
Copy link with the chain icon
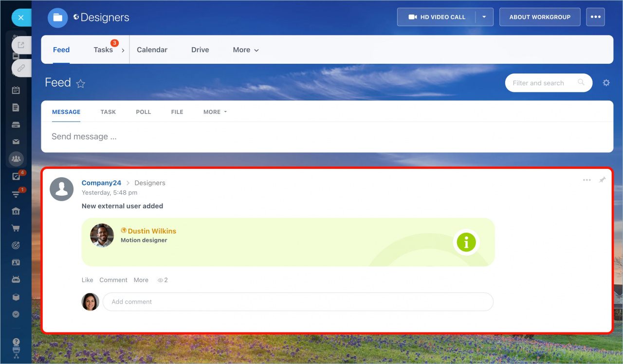coord(21,68)
